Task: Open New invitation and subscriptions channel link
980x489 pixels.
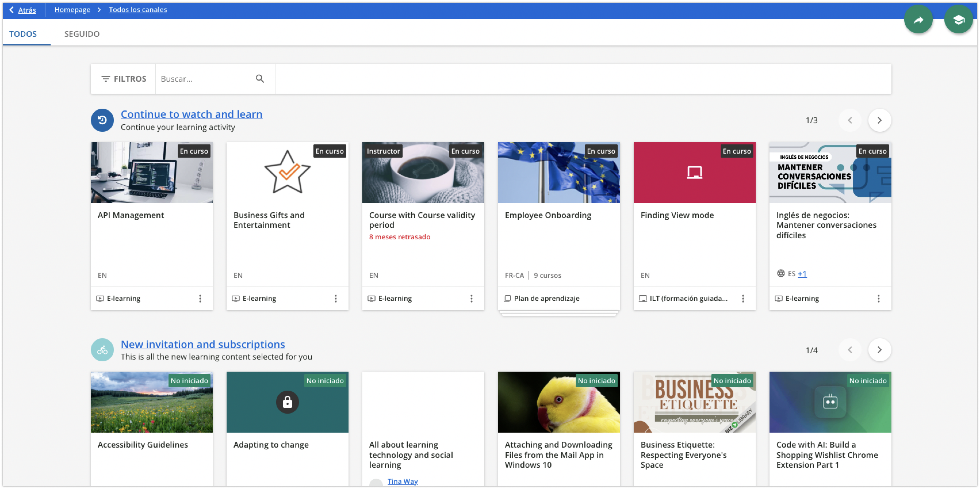Action: [202, 344]
